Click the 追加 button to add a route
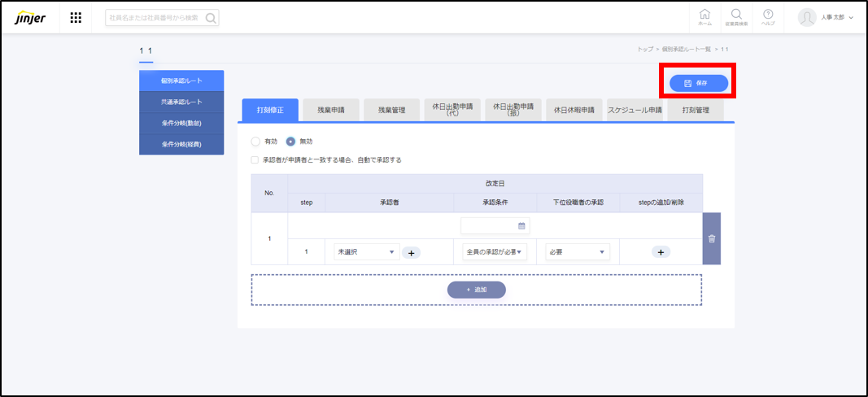Screen dimensions: 868x397 476,290
